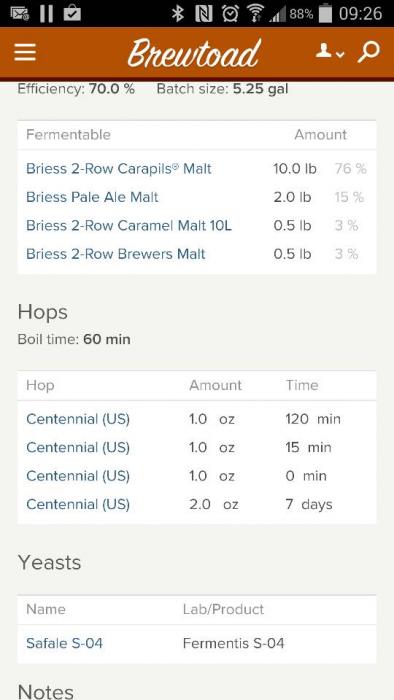Tap the alarm clock status icon
The height and width of the screenshot is (700, 394).
230,14
